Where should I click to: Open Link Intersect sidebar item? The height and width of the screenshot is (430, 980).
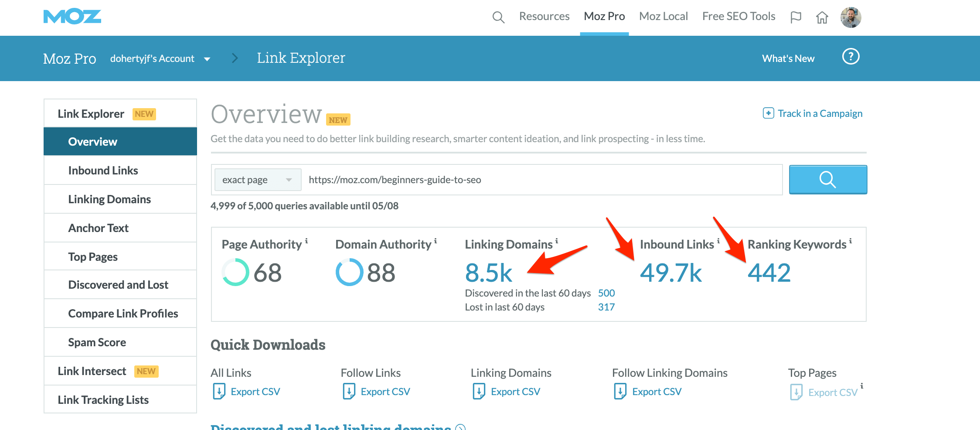pos(120,371)
